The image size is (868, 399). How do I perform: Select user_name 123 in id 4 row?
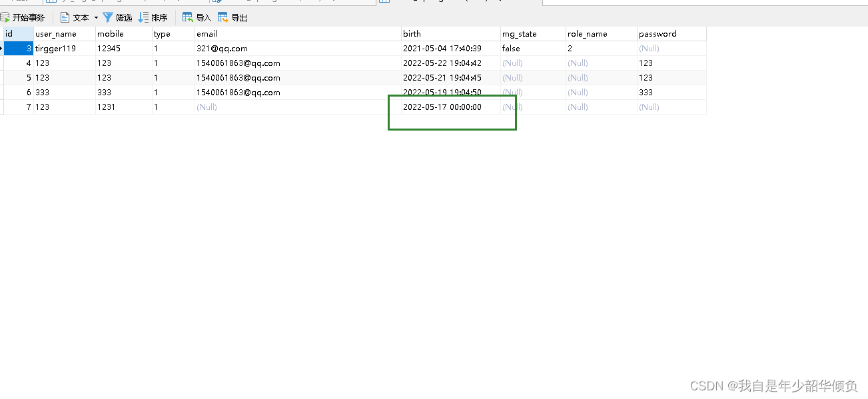tap(65, 63)
